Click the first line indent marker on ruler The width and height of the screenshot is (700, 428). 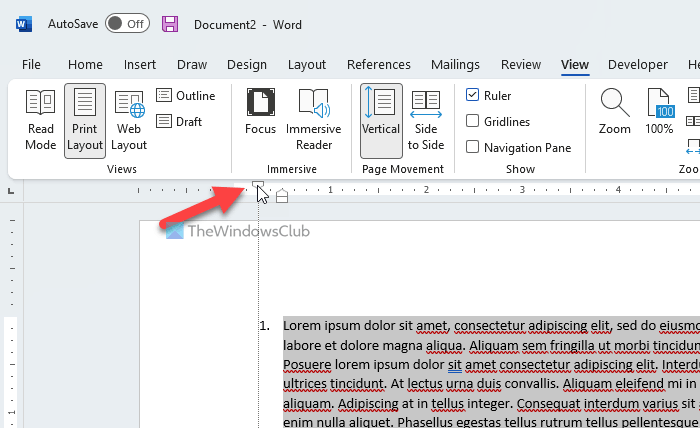coord(258,184)
